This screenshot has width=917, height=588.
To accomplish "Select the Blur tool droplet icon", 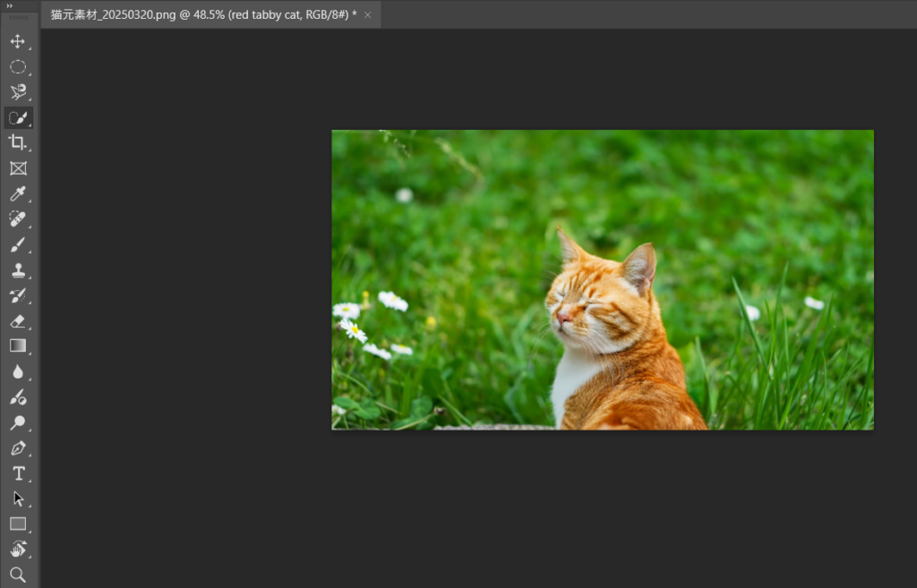I will coord(18,371).
